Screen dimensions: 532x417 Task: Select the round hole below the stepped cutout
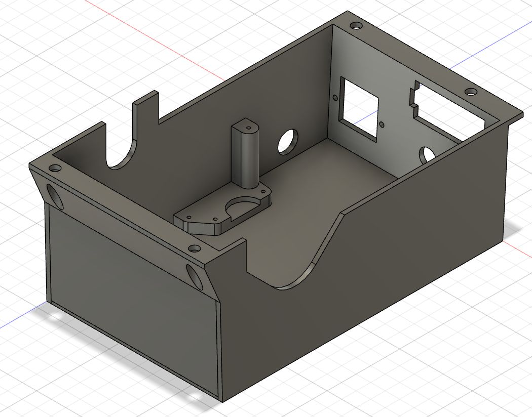click(426, 154)
